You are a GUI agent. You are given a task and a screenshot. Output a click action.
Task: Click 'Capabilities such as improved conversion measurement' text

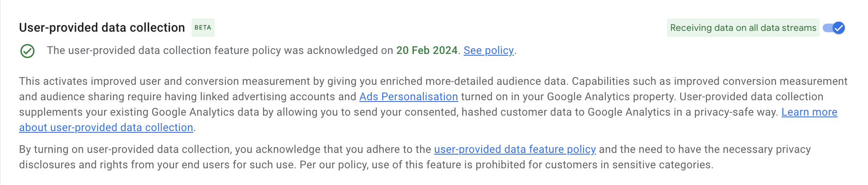(709, 81)
